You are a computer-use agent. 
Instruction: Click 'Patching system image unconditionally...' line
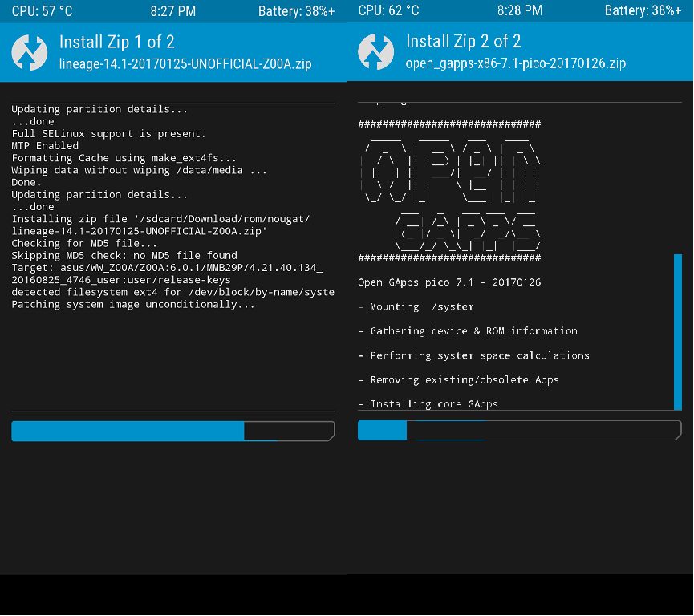pos(132,305)
